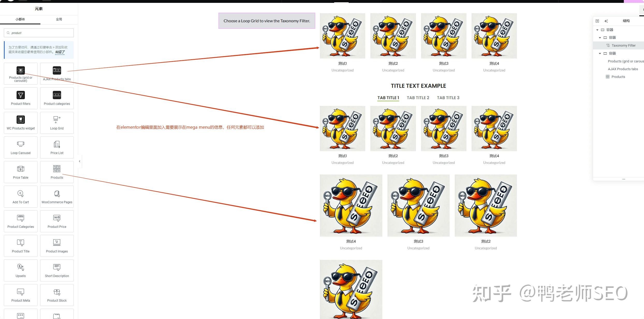
Task: Select the Add To Cart widget
Action: pos(21,197)
